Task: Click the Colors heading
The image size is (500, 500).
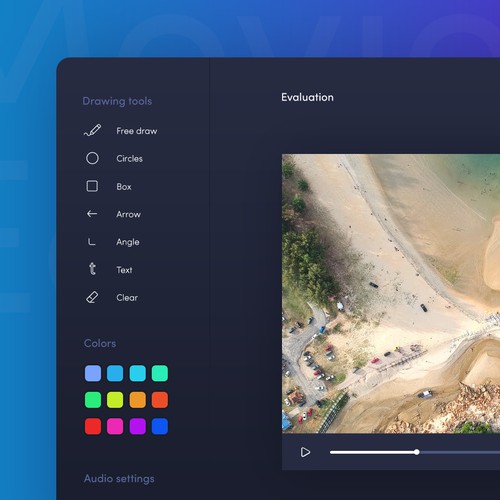Action: (100, 343)
